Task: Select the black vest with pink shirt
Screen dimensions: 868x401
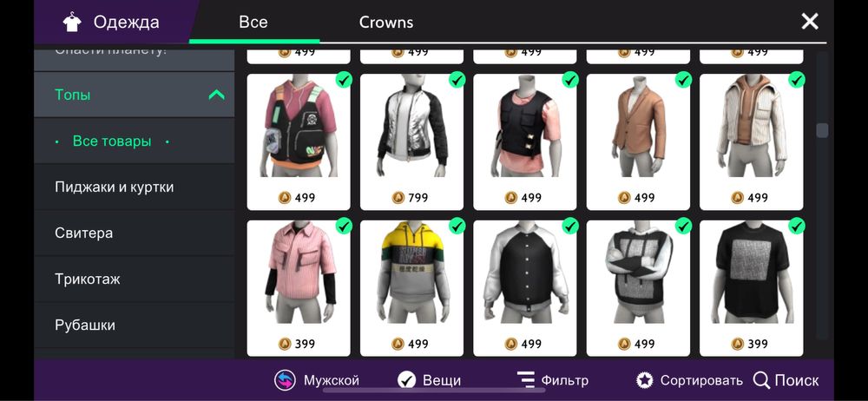Action: point(525,141)
